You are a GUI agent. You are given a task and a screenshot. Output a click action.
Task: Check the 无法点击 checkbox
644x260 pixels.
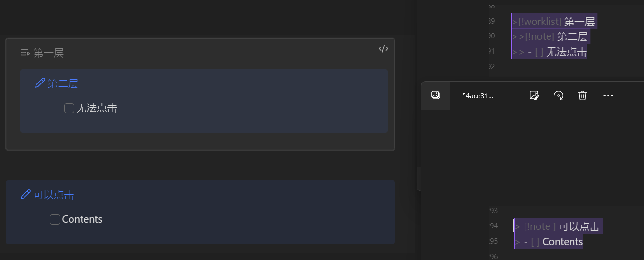(x=69, y=108)
